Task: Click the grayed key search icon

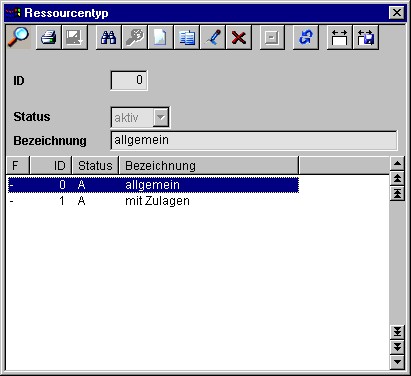Action: (x=134, y=37)
